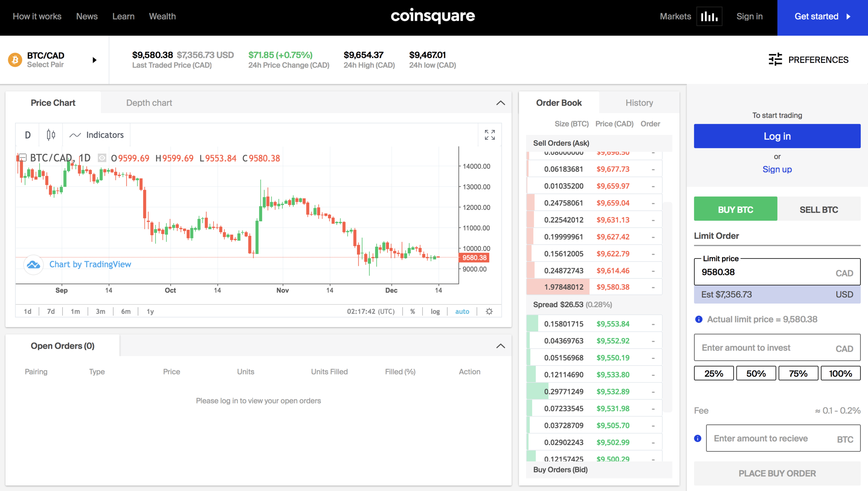Viewport: 868px width, 491px height.
Task: Collapse the Open Orders panel
Action: click(500, 346)
